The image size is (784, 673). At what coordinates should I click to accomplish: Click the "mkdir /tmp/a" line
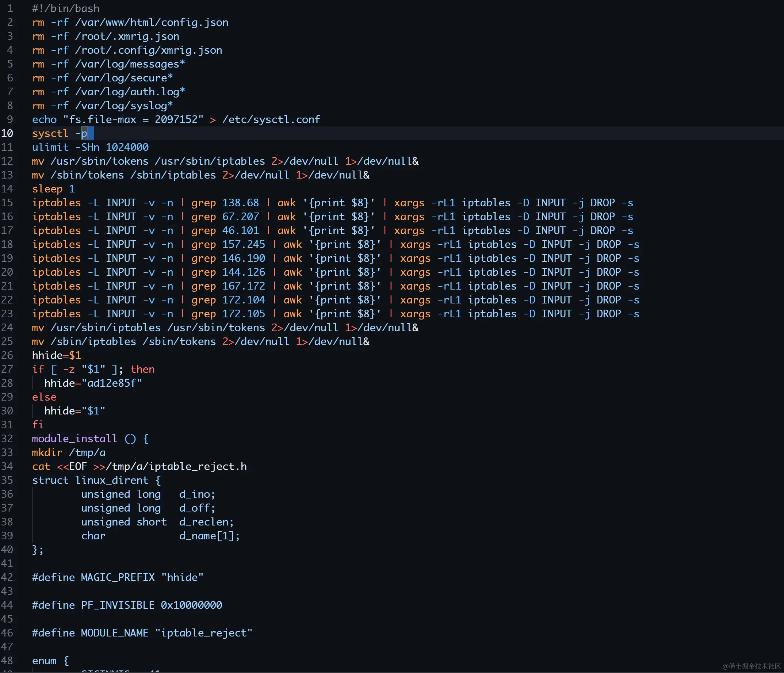pos(69,453)
